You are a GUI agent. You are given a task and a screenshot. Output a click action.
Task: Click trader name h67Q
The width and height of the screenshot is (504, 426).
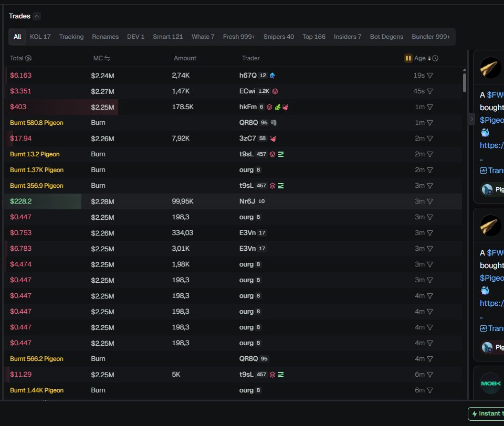click(x=248, y=76)
